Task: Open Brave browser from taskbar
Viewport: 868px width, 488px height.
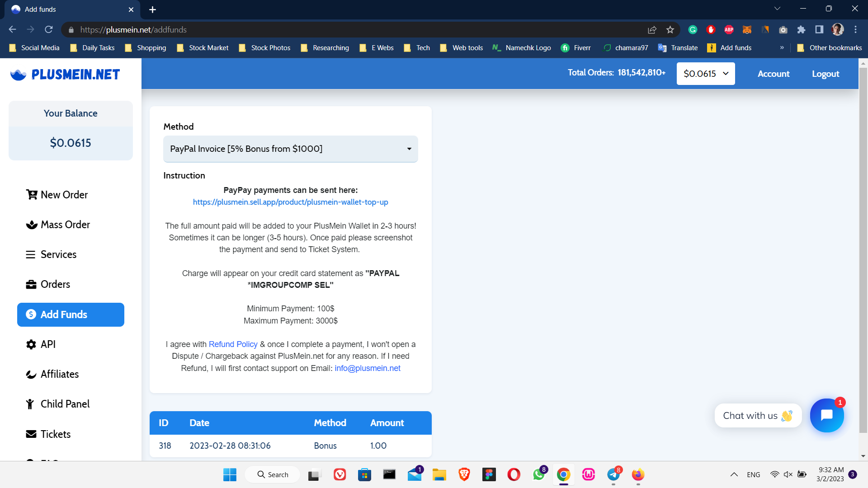Action: (x=464, y=474)
